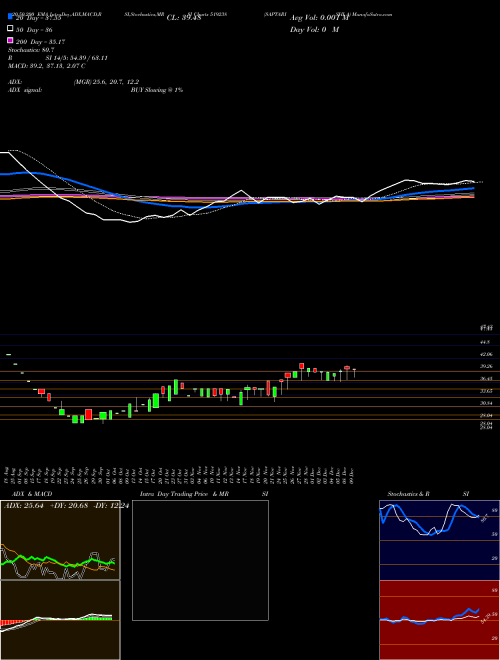The image size is (500, 660).
Task: Click the '+DY: 20.68' value in ADX panel
Action: (x=69, y=505)
